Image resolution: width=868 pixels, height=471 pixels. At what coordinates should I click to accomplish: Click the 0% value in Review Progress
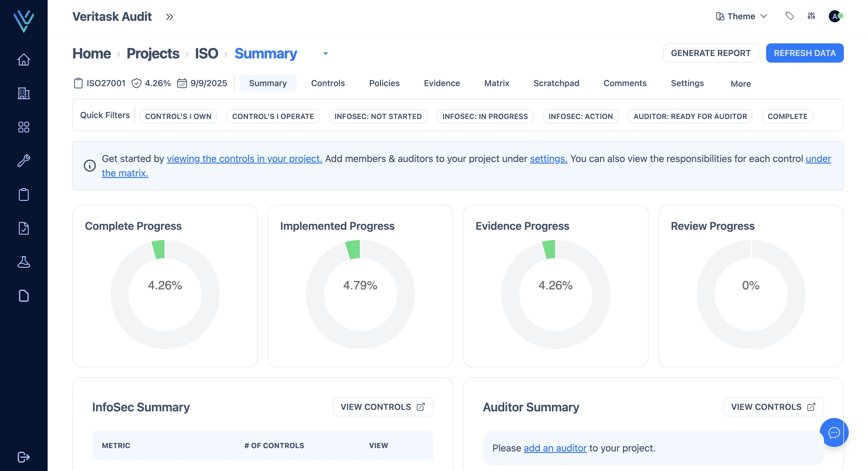(x=751, y=285)
